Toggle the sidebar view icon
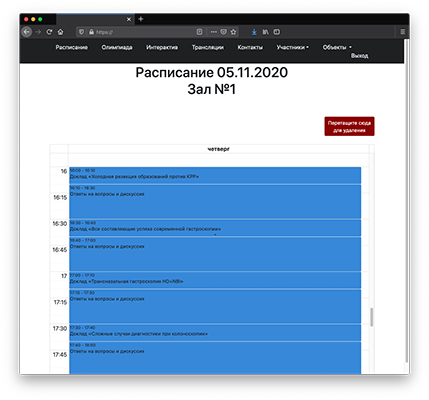This screenshot has width=429, height=400. click(277, 32)
